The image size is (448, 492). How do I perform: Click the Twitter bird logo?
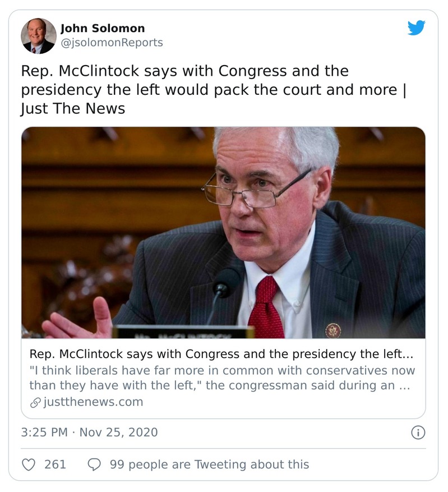pyautogui.click(x=416, y=28)
